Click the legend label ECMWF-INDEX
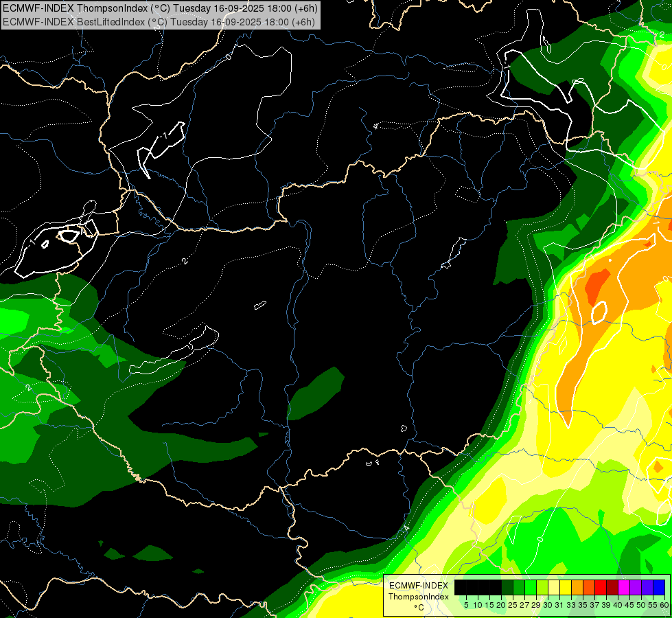The height and width of the screenshot is (618, 672). 419,586
